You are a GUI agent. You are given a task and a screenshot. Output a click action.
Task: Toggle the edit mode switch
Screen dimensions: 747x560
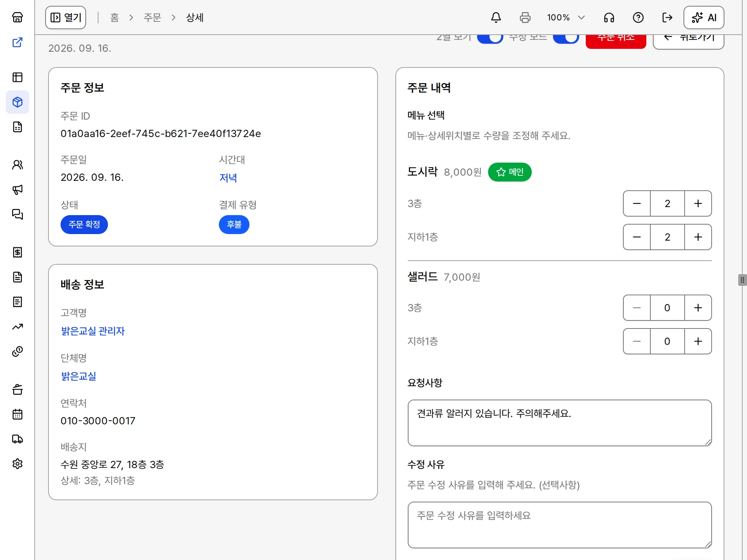(x=566, y=38)
